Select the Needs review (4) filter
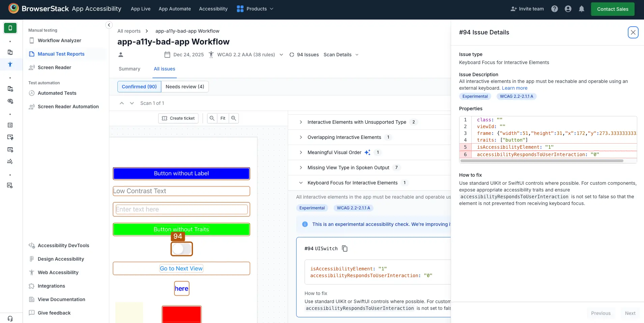 tap(185, 87)
